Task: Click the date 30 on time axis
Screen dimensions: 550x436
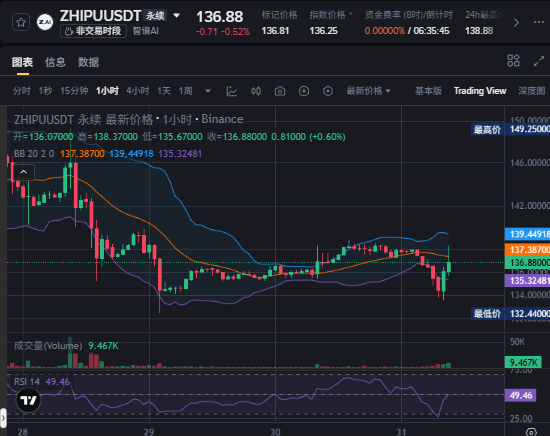Action: point(275,431)
